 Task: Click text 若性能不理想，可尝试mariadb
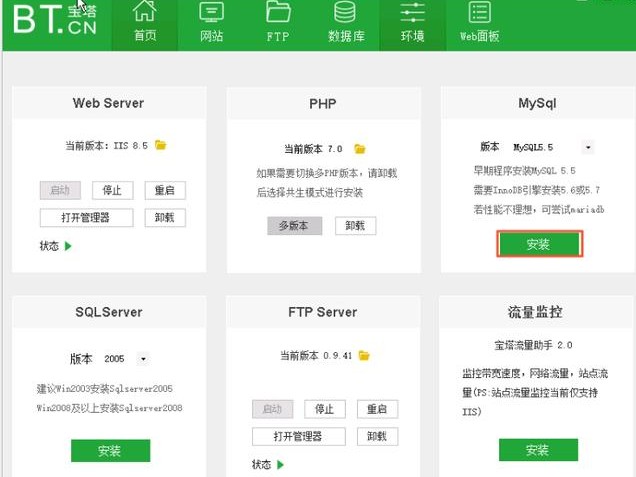point(539,210)
